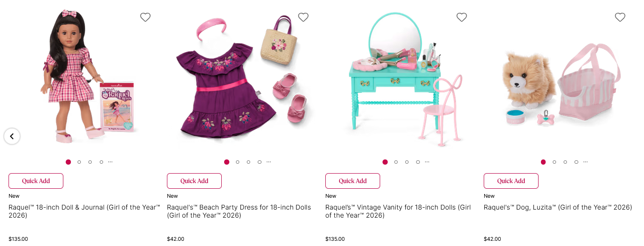This screenshot has height=246, width=644.
Task: Show more image dots for Raquel Doll
Action: 110,162
